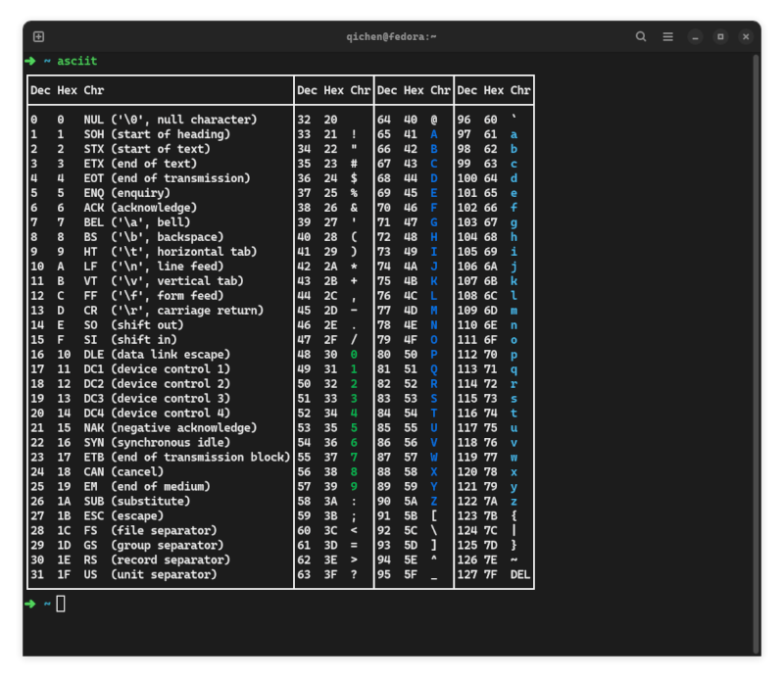This screenshot has width=784, height=681.
Task: Click the = character at decimal 61
Action: pyautogui.click(x=354, y=545)
